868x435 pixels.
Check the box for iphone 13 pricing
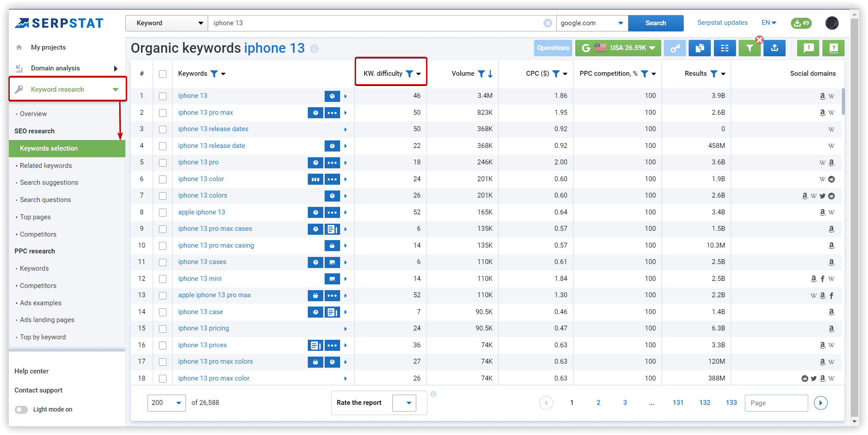(163, 329)
